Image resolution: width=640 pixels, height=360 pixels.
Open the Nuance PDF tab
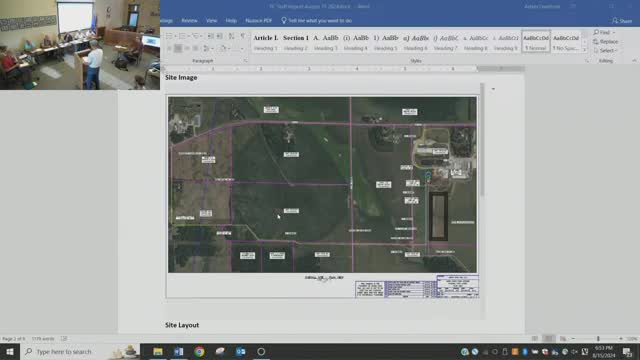(258, 20)
